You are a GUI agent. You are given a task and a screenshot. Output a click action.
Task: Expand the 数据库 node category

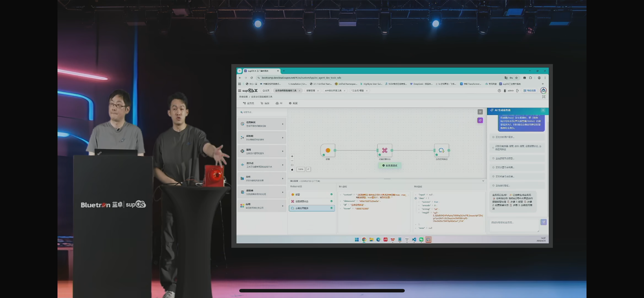[262, 192]
